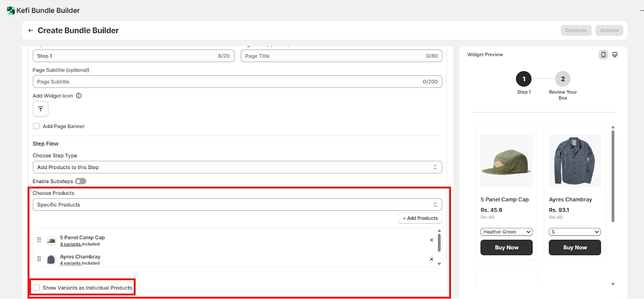Click the Add Products button
The width and height of the screenshot is (644, 299).
point(420,218)
